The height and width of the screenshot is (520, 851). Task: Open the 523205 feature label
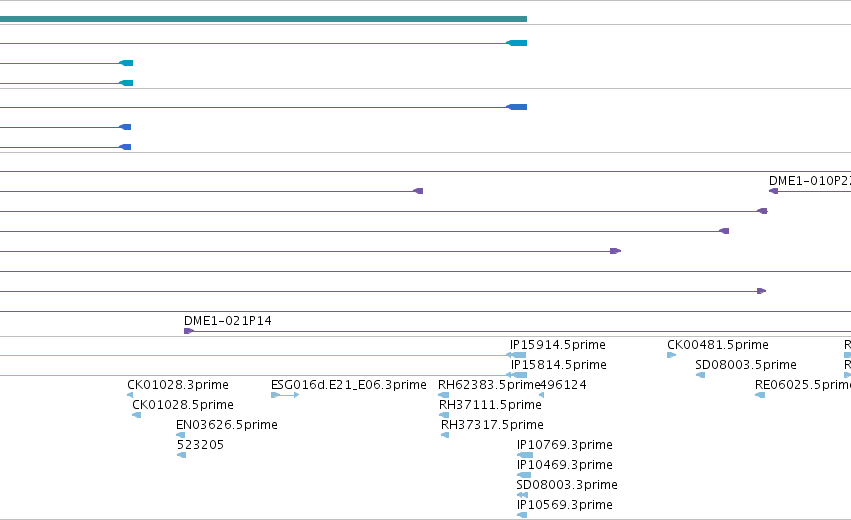click(x=200, y=445)
